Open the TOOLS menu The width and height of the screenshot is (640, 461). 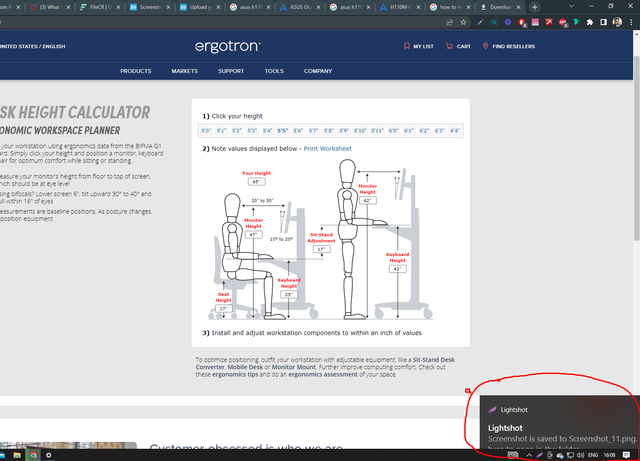pos(274,71)
